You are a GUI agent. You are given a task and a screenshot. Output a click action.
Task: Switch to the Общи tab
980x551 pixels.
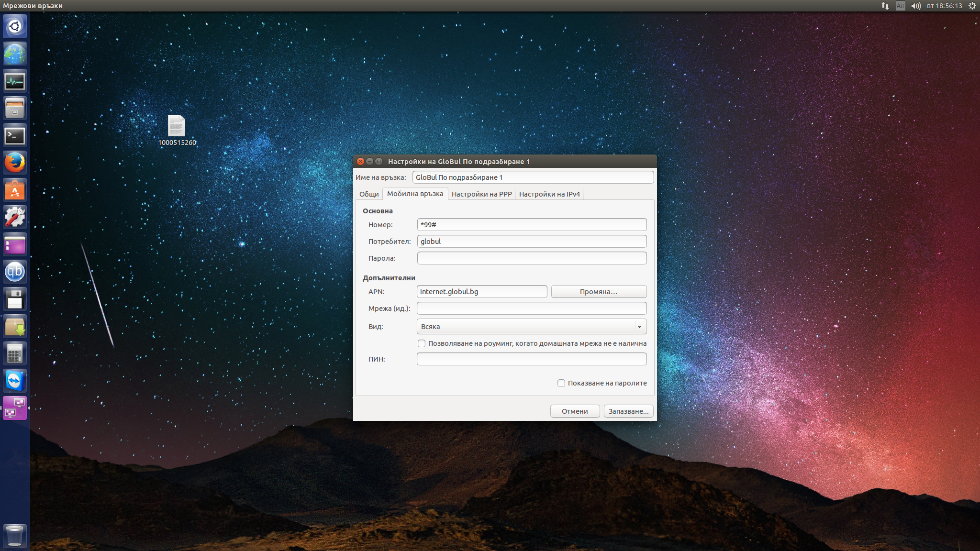tap(369, 194)
